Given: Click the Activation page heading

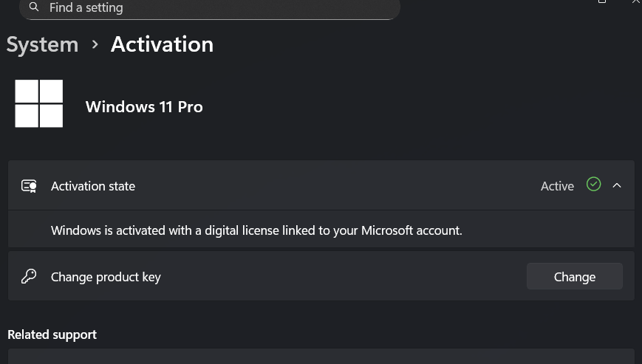Looking at the screenshot, I should 162,44.
